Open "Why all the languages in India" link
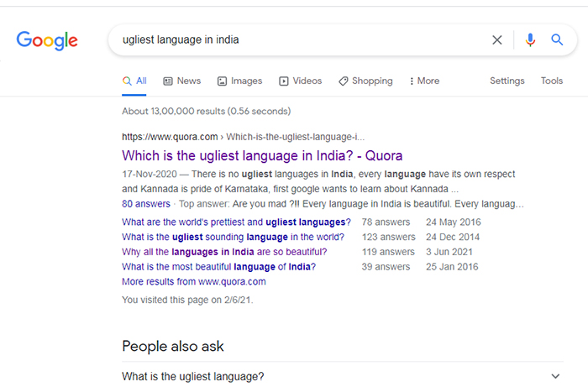This screenshot has width=588, height=387. point(224,252)
